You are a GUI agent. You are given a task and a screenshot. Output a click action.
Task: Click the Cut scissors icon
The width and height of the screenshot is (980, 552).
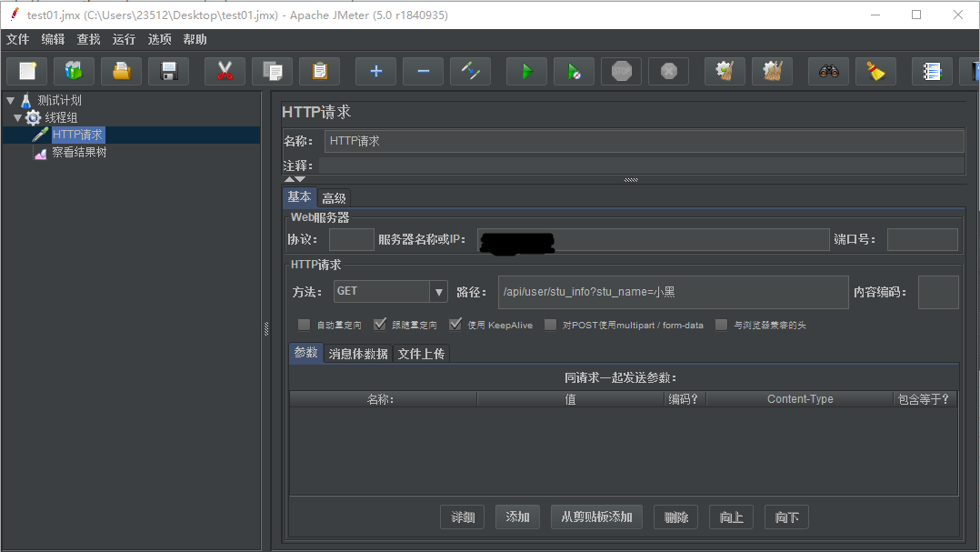[x=225, y=71]
